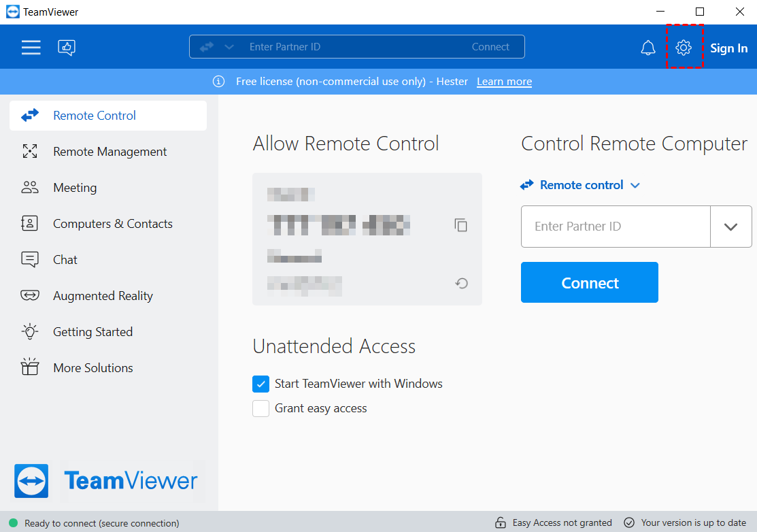Open the Meeting section
Viewport: 757px width, 532px height.
tap(75, 188)
